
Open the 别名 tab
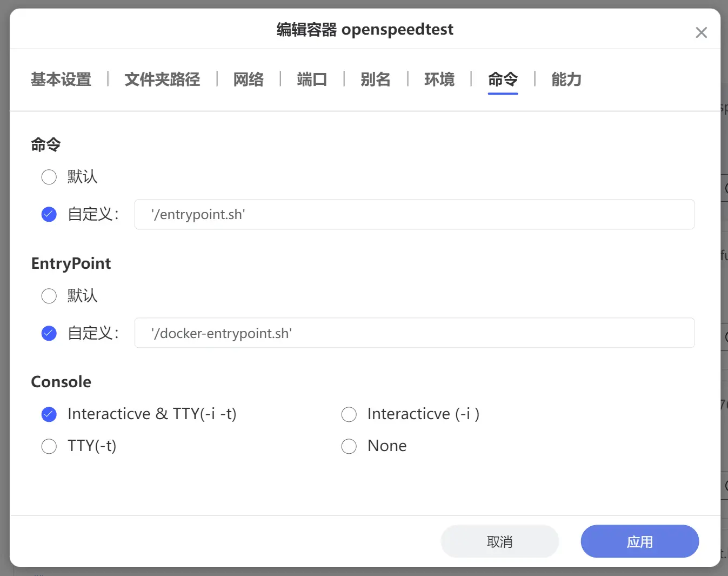pos(376,80)
